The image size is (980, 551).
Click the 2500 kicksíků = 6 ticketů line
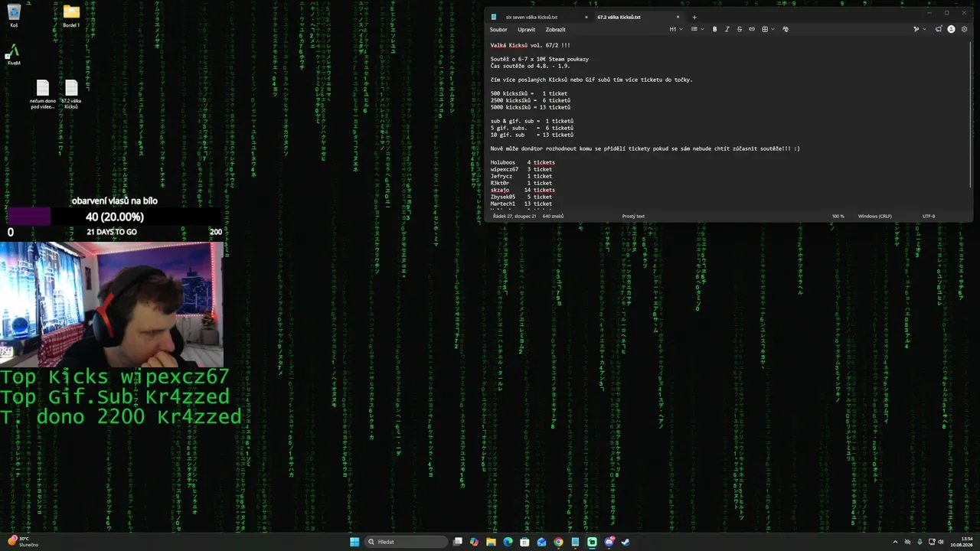point(531,100)
